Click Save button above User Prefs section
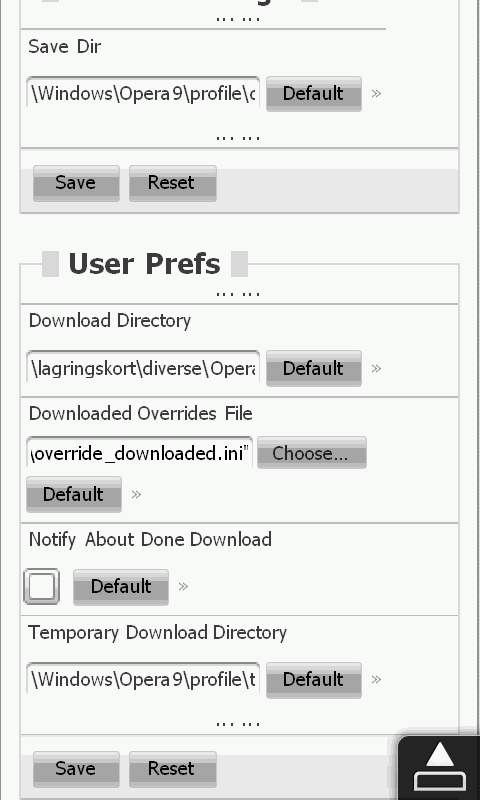This screenshot has height=800, width=480. (76, 183)
